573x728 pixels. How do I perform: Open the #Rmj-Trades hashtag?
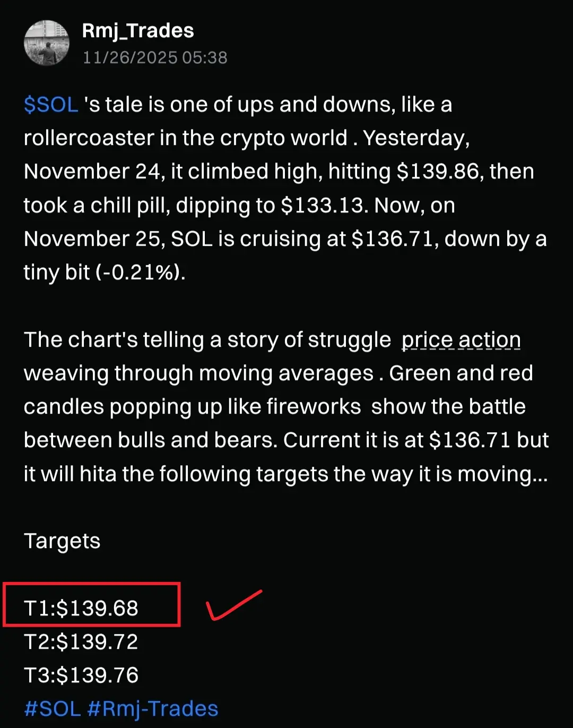[x=153, y=709]
